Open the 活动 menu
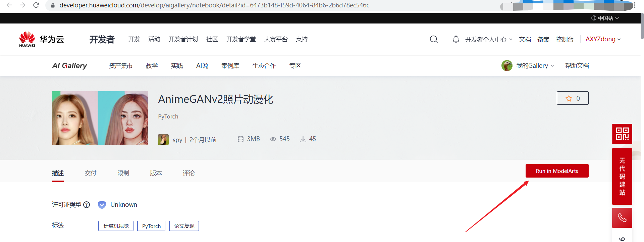The image size is (644, 242). click(x=154, y=39)
